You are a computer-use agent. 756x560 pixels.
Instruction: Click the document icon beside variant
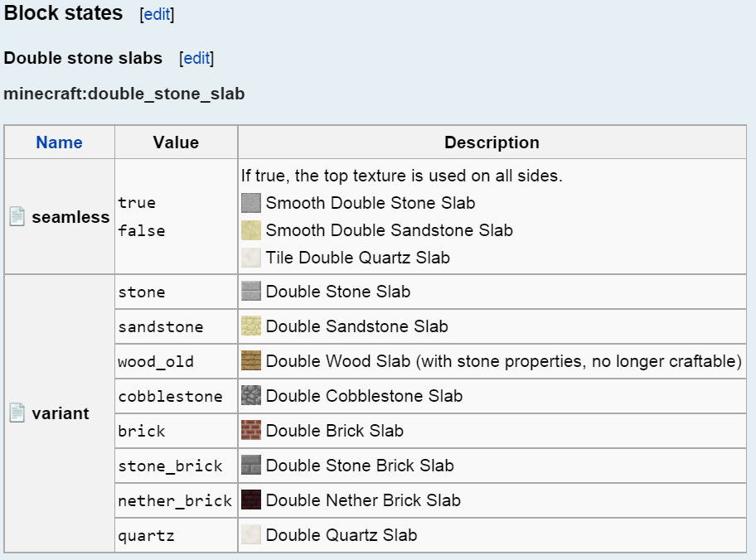[x=17, y=413]
